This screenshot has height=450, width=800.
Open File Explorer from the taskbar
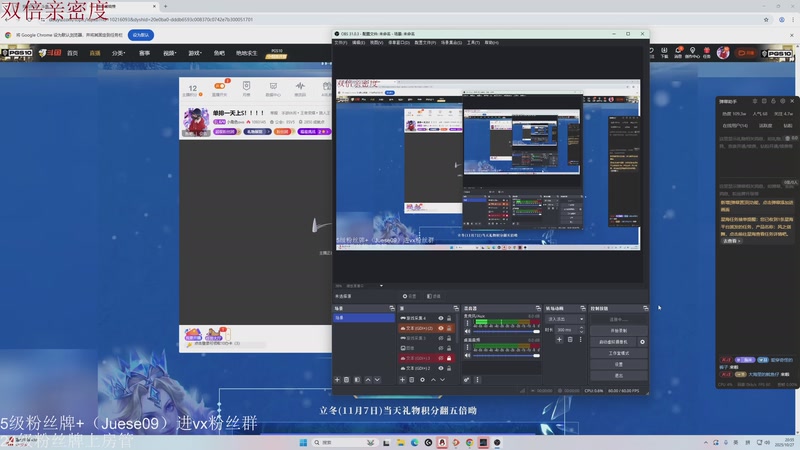tap(401, 442)
